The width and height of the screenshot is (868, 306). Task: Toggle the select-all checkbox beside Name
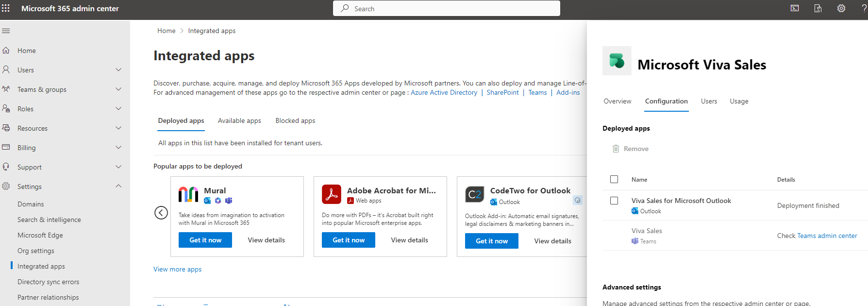614,179
